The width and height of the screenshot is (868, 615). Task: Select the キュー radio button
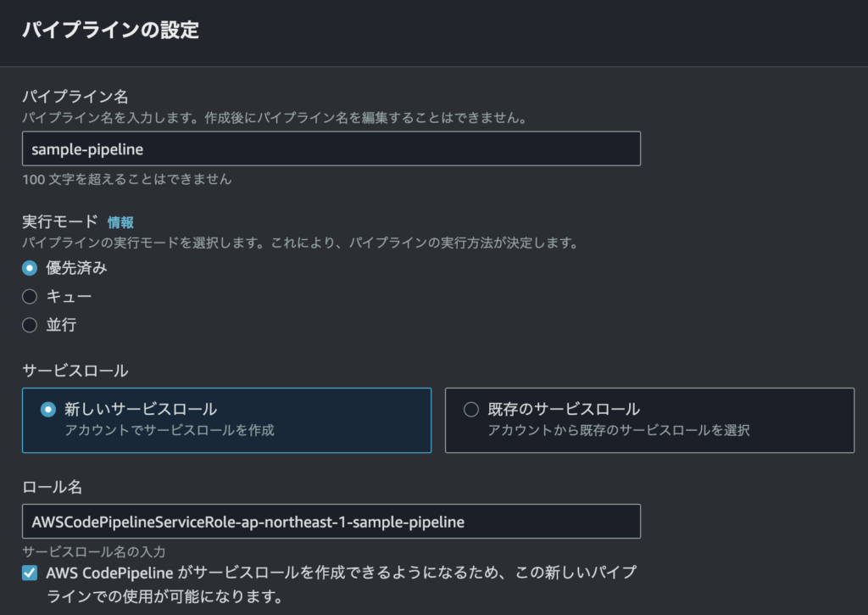tap(30, 296)
